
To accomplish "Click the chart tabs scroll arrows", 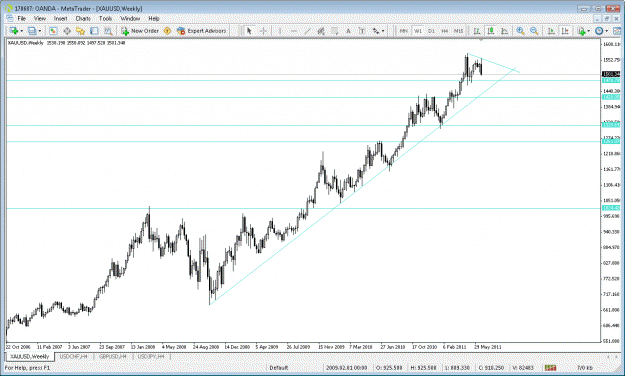I will (612, 356).
